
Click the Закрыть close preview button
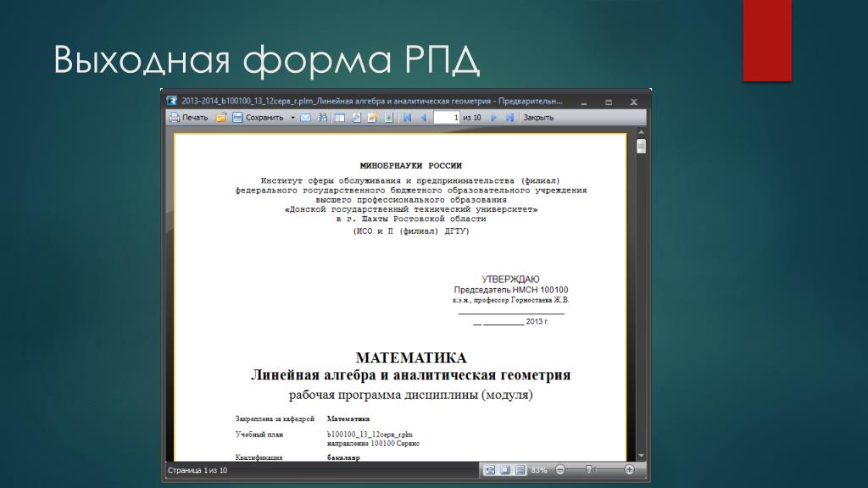coord(538,117)
